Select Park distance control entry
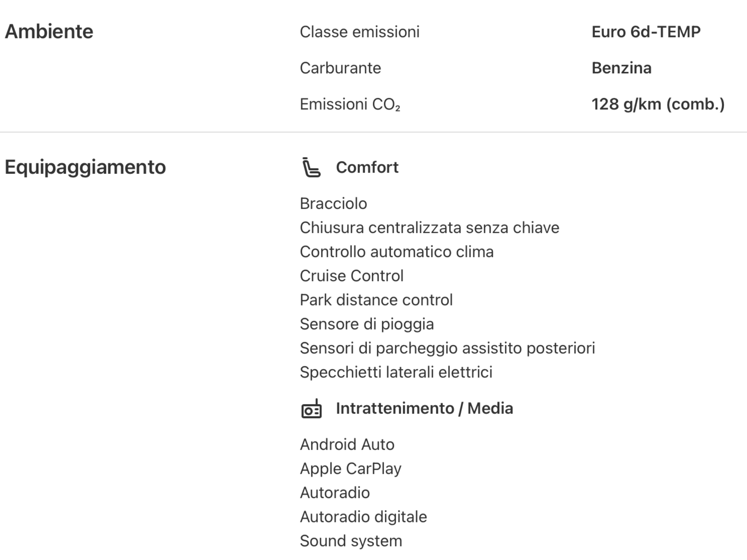The height and width of the screenshot is (560, 747). tap(376, 300)
